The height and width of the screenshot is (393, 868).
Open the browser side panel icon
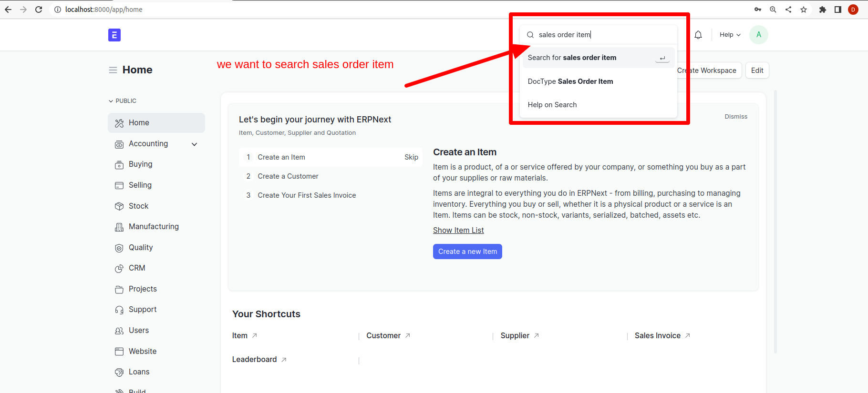pyautogui.click(x=838, y=10)
